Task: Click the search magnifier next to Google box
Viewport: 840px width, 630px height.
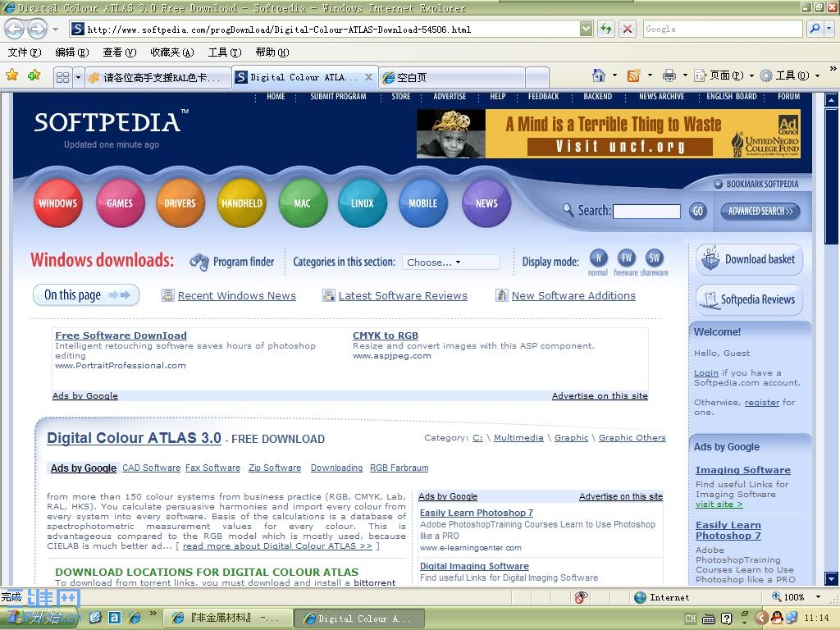Action: tap(815, 29)
